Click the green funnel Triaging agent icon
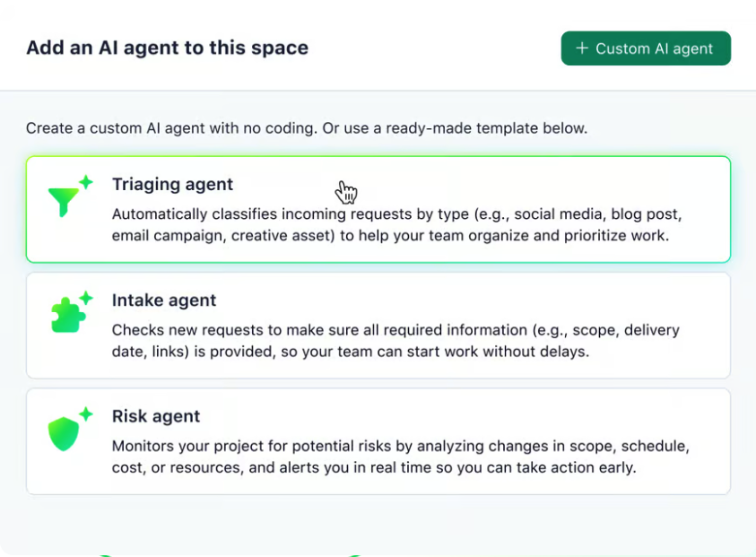Screen dimensions: 756x557 [x=63, y=203]
